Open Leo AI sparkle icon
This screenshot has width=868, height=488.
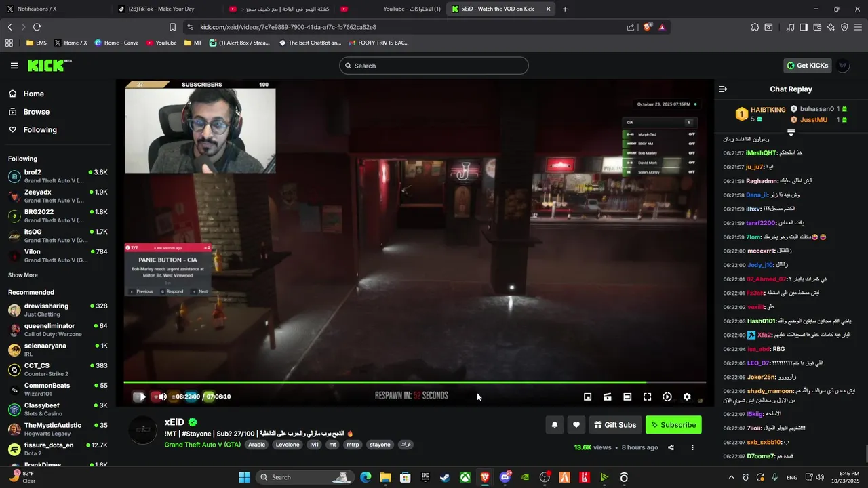(x=831, y=27)
